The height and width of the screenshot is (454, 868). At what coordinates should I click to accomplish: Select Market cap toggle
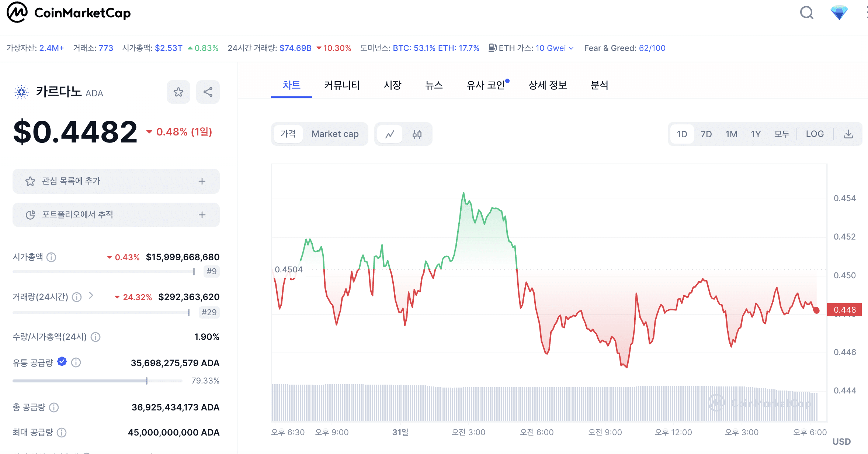tap(335, 134)
